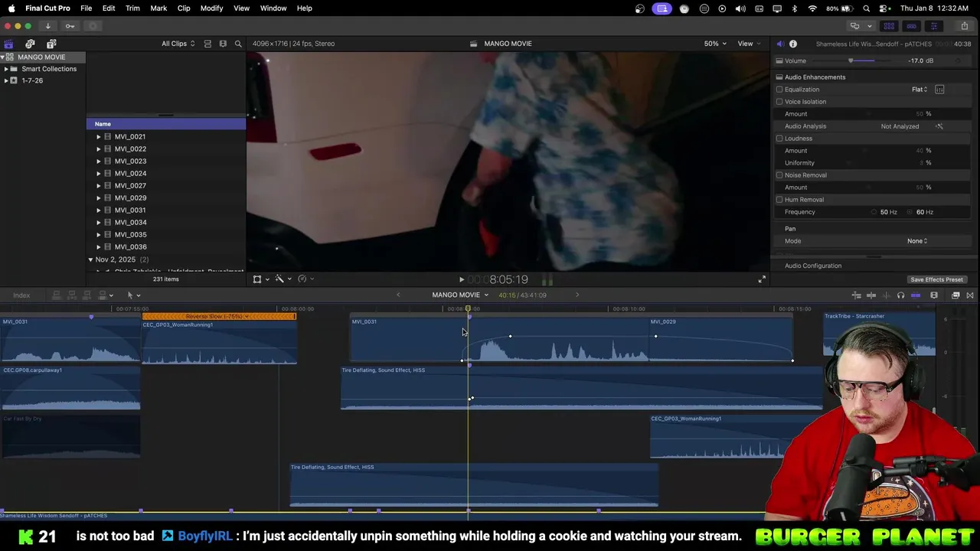Open the Edit menu
The image size is (980, 551).
(x=109, y=8)
